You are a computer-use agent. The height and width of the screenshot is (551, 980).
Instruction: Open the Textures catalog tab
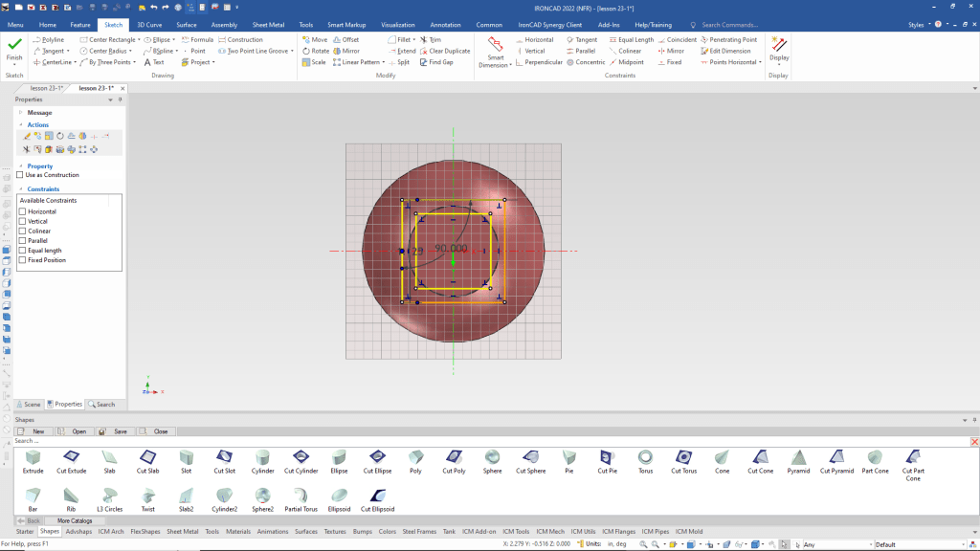(x=335, y=531)
